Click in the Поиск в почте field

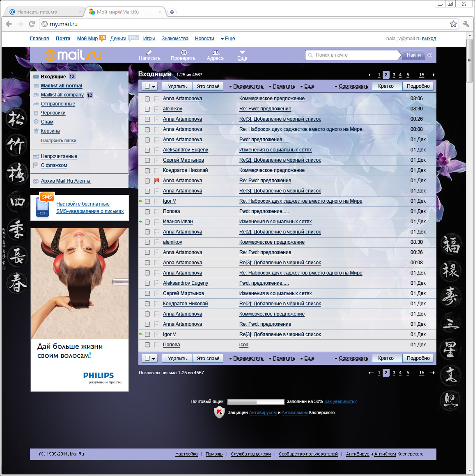click(352, 55)
